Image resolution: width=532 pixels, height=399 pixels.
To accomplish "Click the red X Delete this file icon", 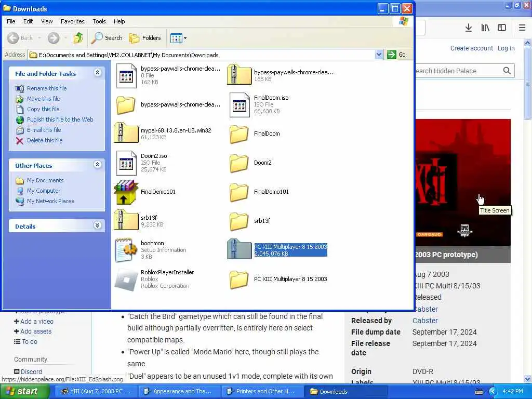I will coord(20,140).
